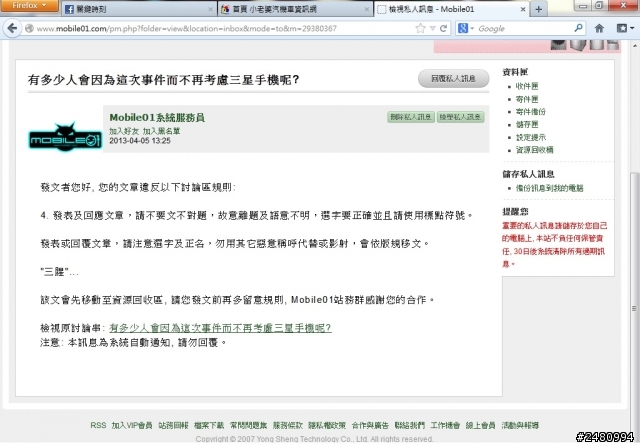Close the Facebook 關鍵時刻 tab
The height and width of the screenshot is (445, 640).
(210, 9)
